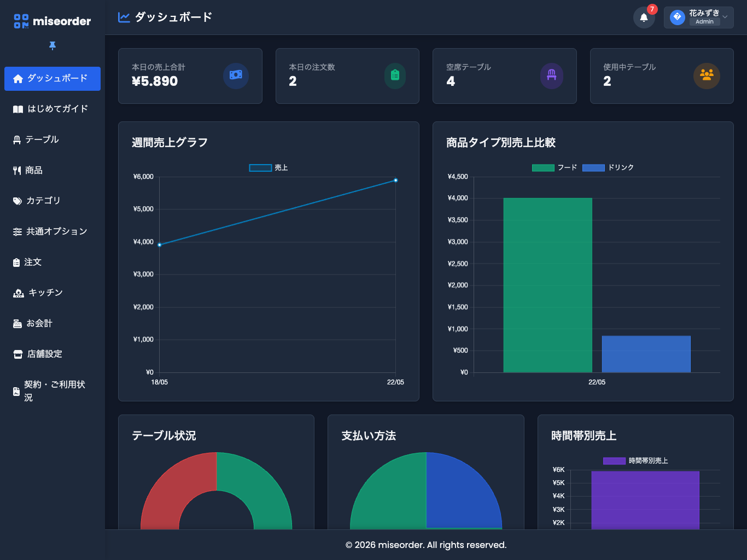Open 契約・ご利用状況 page
747x560 pixels.
(x=52, y=392)
